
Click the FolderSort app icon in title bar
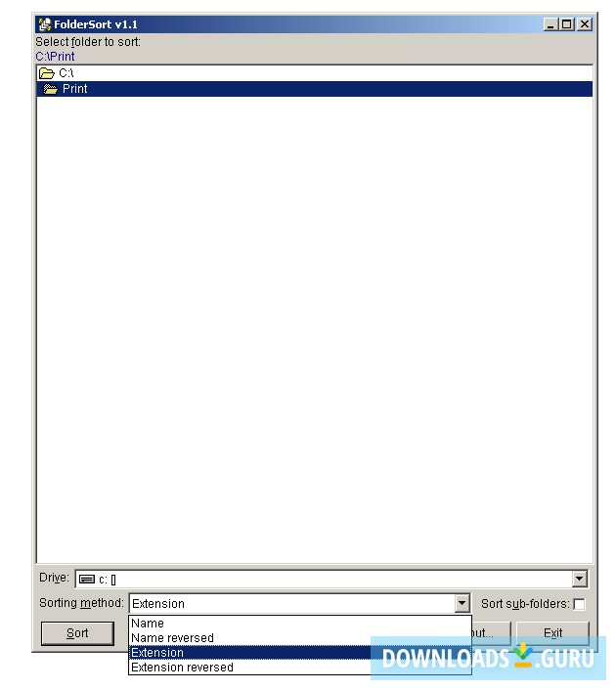[x=44, y=24]
